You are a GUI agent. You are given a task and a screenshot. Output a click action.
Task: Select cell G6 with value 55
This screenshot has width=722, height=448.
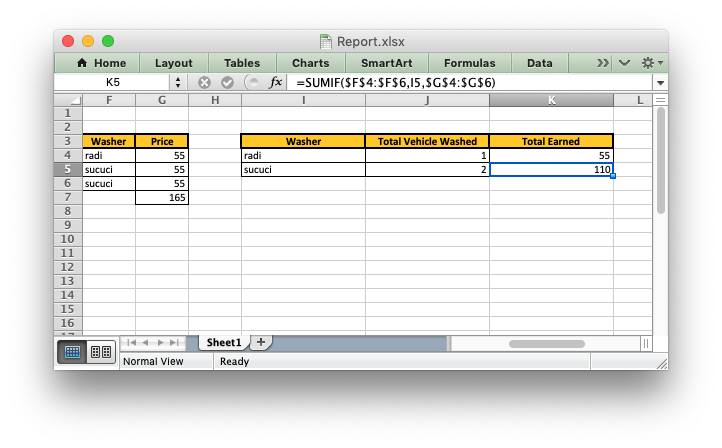click(162, 184)
